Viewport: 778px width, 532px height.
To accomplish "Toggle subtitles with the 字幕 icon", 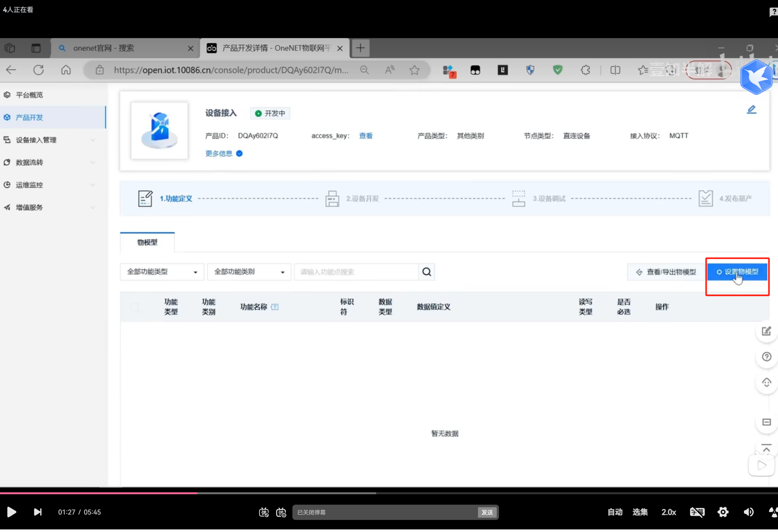I will [x=697, y=512].
